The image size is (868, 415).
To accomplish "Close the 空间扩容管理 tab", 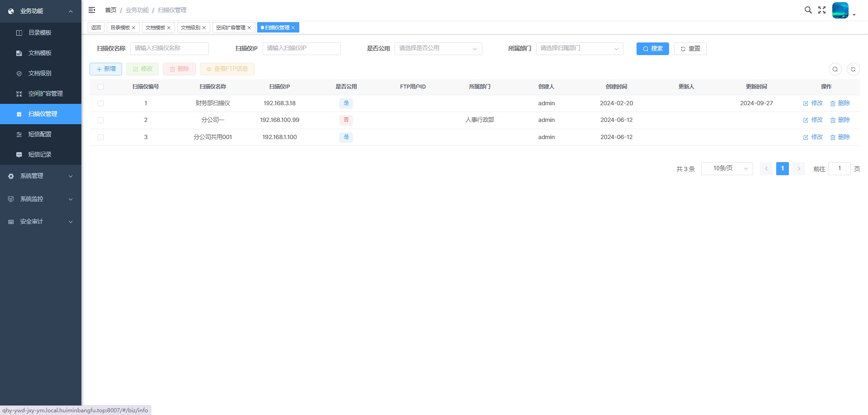I will 249,28.
